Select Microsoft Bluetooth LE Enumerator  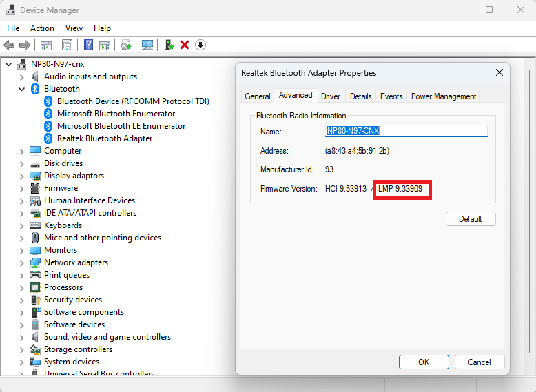[x=121, y=126]
